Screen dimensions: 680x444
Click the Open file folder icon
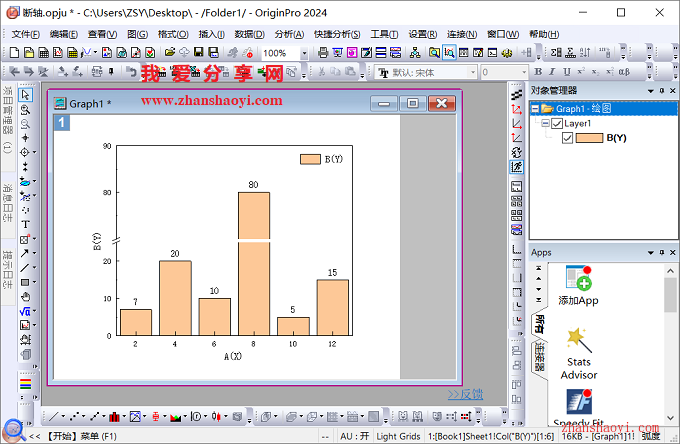[x=170, y=52]
